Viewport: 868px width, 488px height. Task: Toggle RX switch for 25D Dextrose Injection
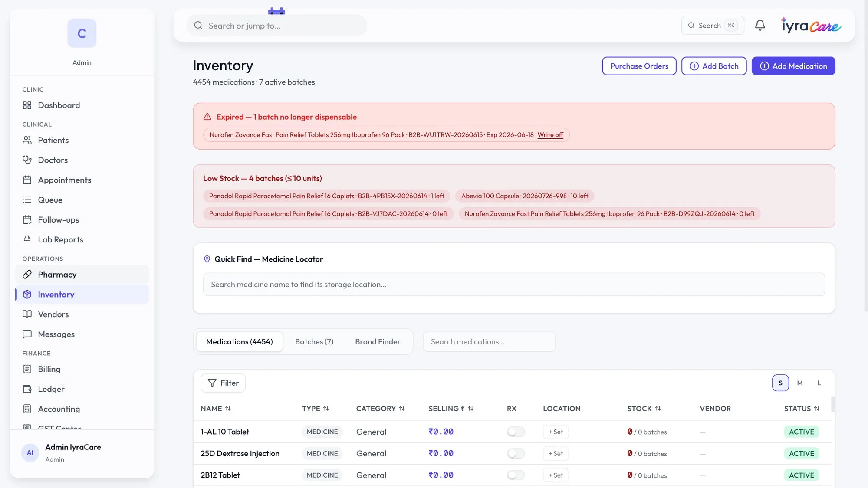516,453
